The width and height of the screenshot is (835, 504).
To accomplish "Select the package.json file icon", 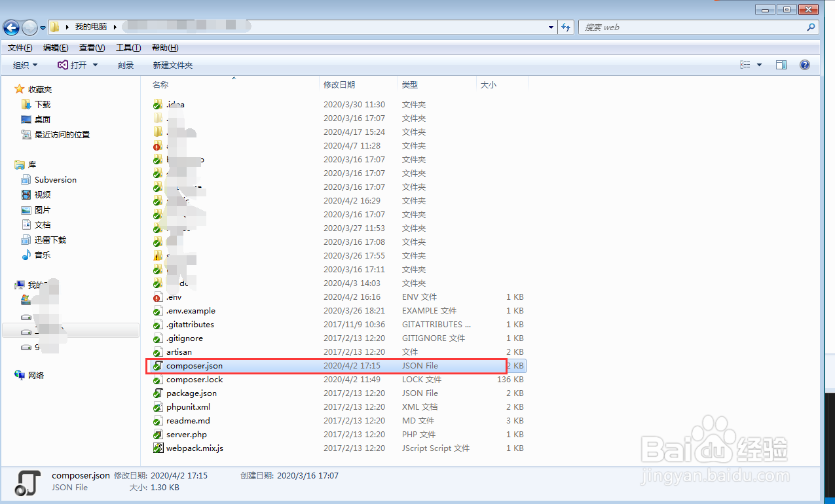I will [157, 393].
